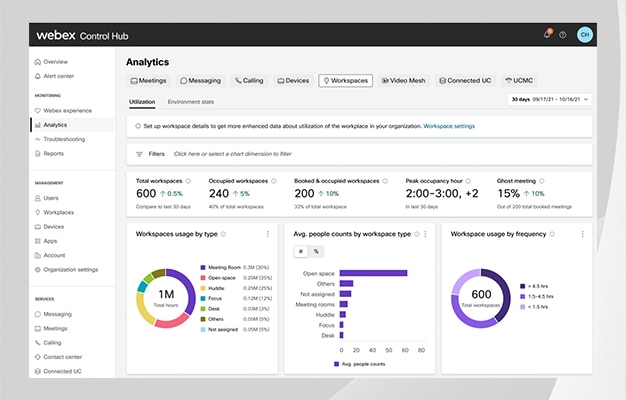Click info icon next to Avg. people counts title
Image resolution: width=626 pixels, height=400 pixels.
pyautogui.click(x=417, y=234)
